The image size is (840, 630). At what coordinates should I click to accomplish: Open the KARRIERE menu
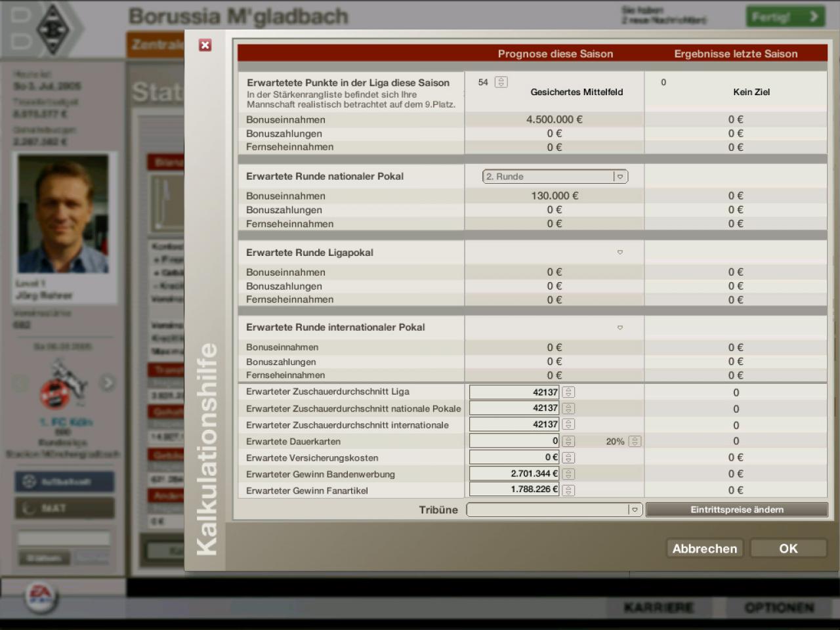pos(658,608)
